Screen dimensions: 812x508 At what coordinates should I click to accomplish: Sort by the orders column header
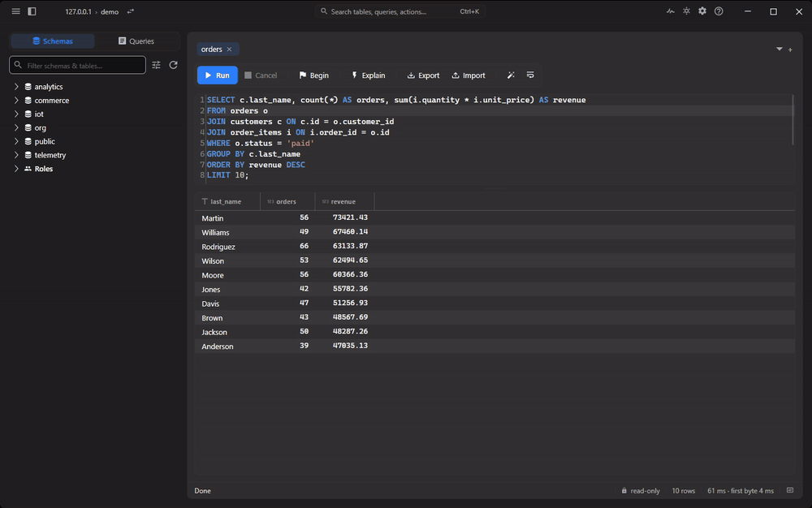pos(287,201)
